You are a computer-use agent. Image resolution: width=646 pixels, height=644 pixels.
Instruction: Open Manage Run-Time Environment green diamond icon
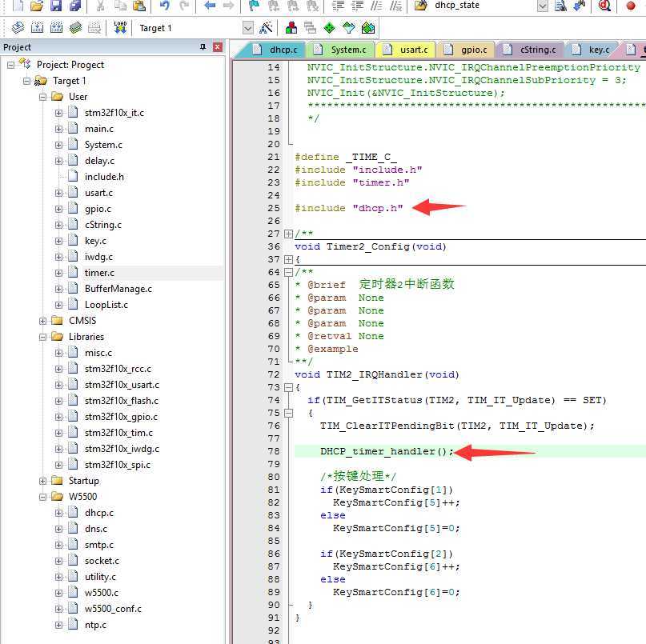tap(329, 27)
